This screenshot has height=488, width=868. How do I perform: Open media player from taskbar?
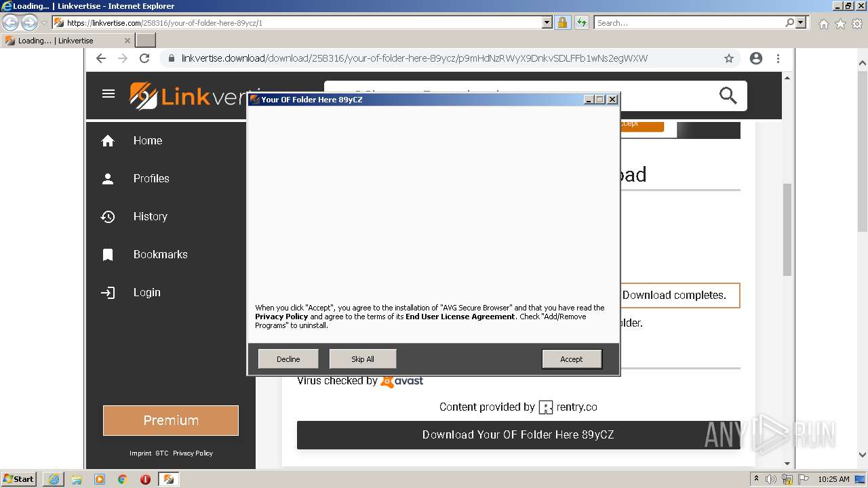tap(100, 479)
